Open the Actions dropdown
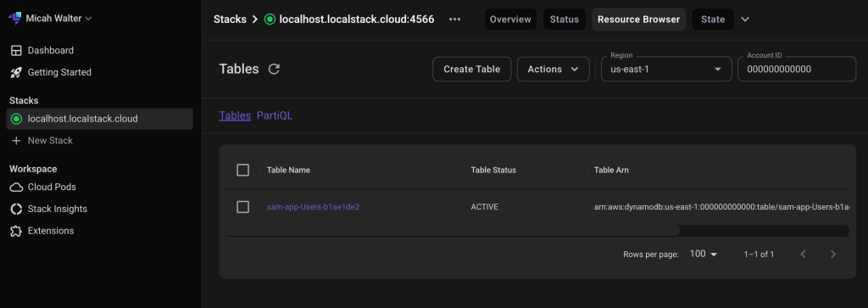This screenshot has height=308, width=868. (553, 70)
